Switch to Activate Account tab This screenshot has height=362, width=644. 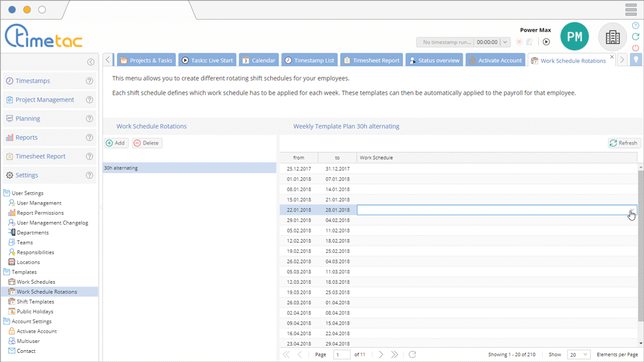coord(495,60)
